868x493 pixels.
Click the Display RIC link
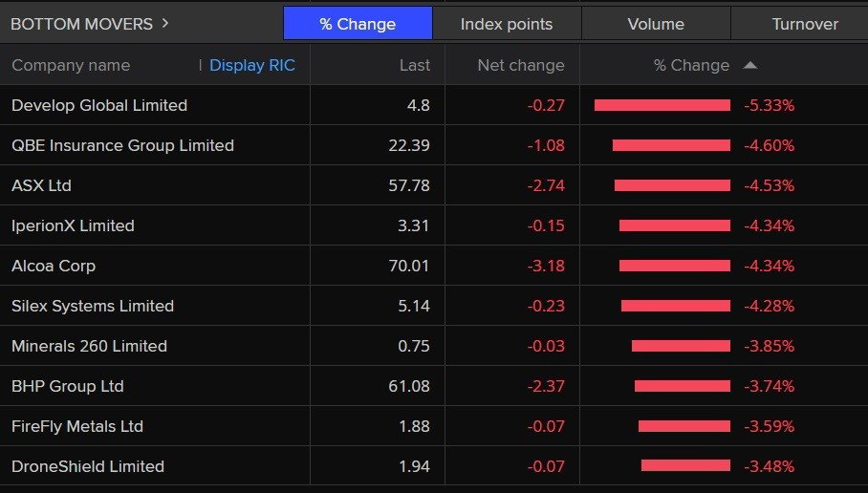251,65
